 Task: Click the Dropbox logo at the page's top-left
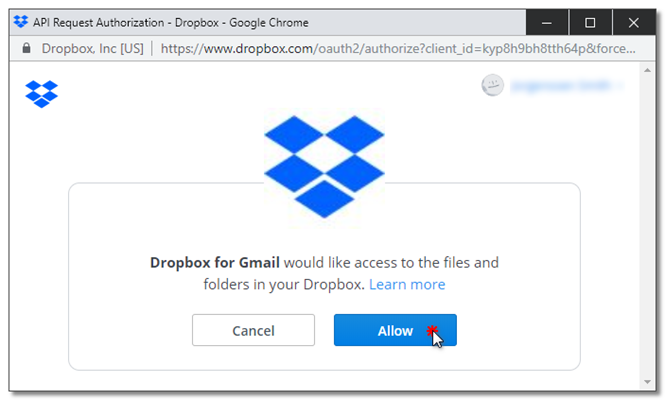[x=42, y=94]
